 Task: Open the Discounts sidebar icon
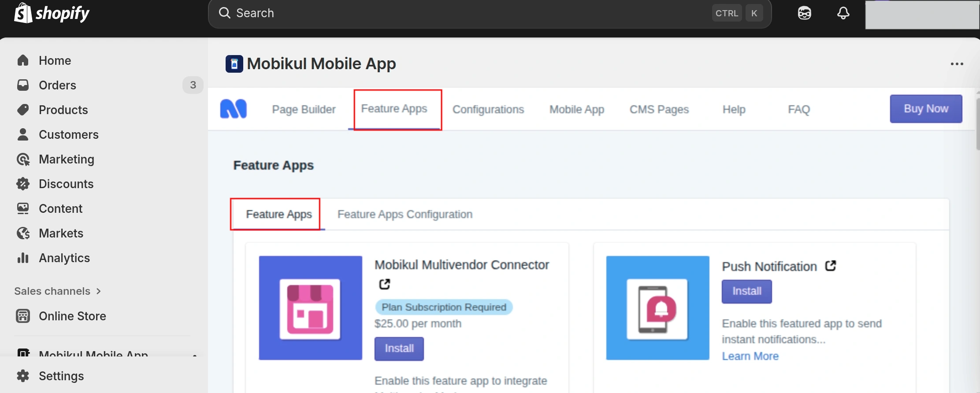23,184
